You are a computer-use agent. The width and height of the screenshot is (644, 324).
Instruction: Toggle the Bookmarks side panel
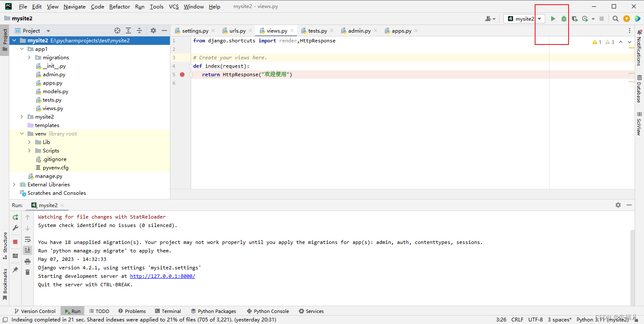point(5,284)
